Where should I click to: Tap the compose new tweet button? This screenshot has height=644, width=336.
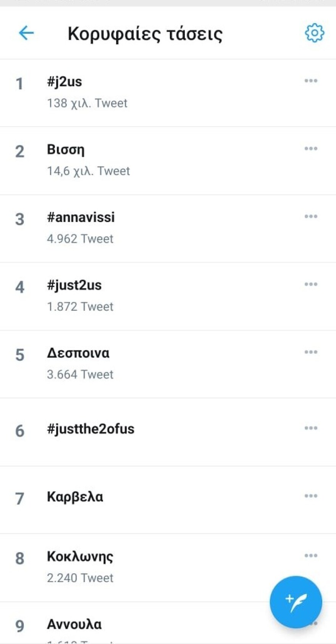pyautogui.click(x=296, y=602)
